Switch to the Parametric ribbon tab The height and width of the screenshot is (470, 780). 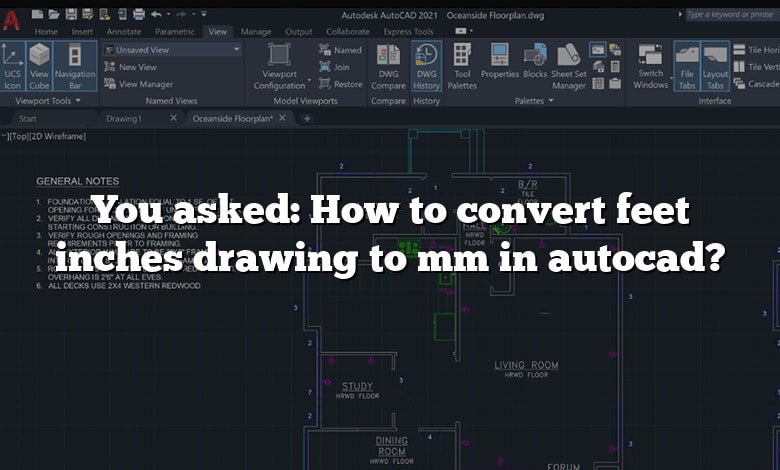(175, 31)
